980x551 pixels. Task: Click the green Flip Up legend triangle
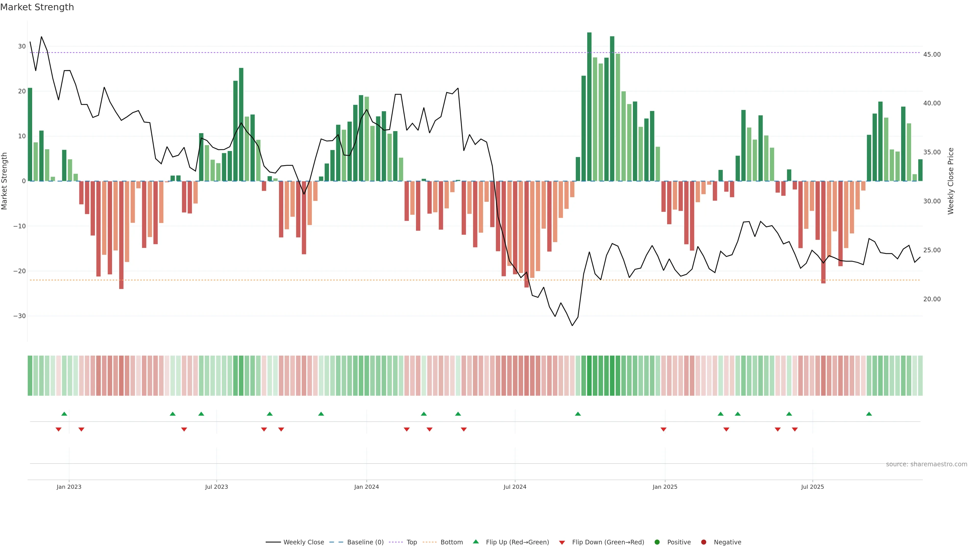(x=475, y=542)
